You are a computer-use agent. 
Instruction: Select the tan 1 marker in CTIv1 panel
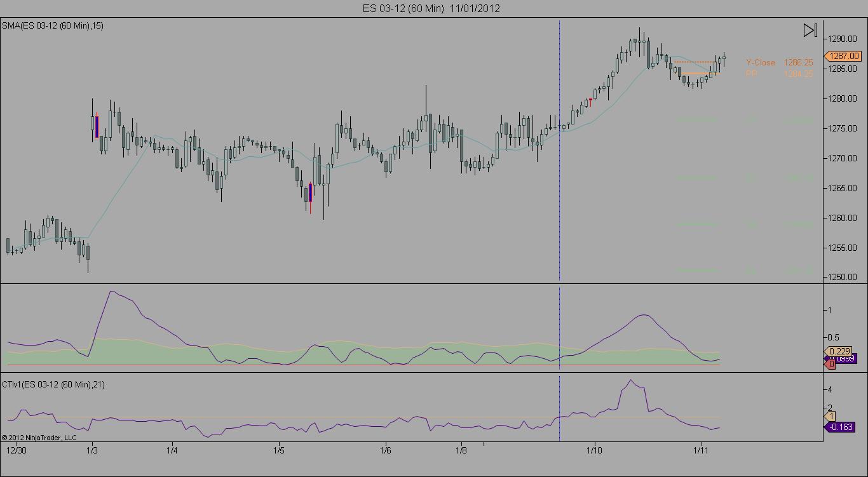point(831,417)
